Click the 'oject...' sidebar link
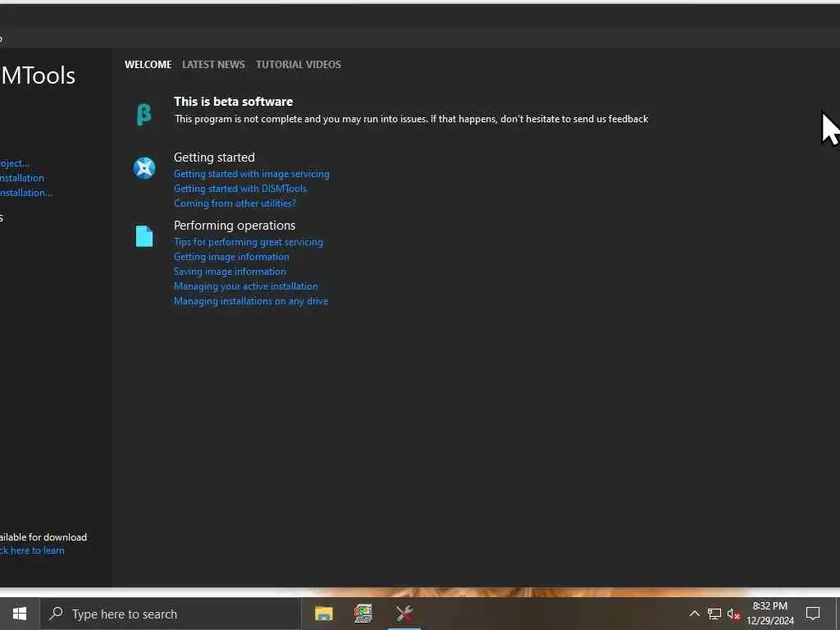This screenshot has width=840, height=630. (x=15, y=163)
